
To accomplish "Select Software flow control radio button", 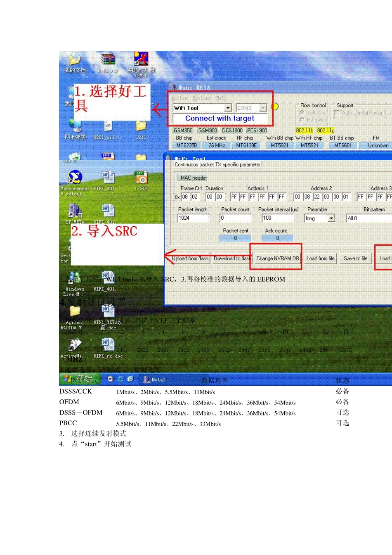I will pyautogui.click(x=302, y=113).
